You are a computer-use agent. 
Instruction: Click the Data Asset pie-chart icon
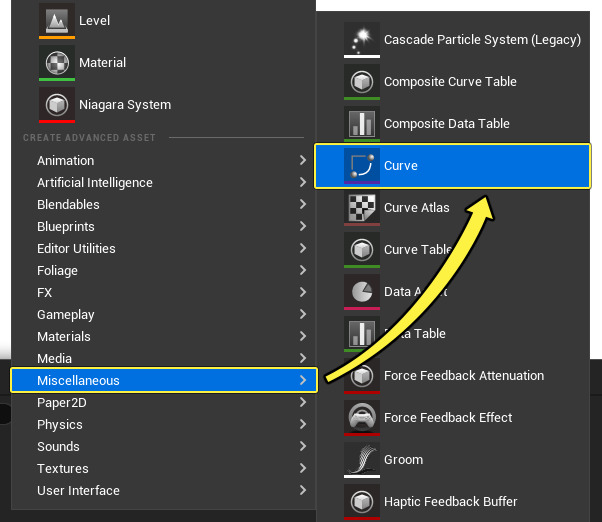point(362,292)
